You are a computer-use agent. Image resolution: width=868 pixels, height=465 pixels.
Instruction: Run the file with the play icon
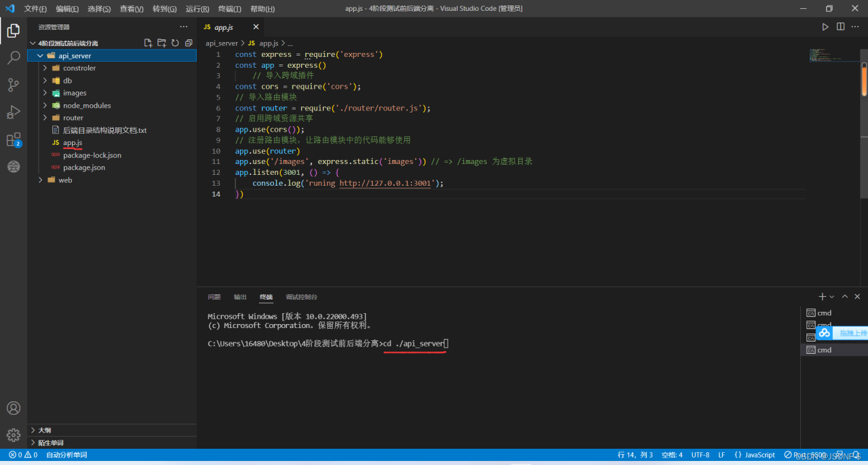[x=825, y=26]
